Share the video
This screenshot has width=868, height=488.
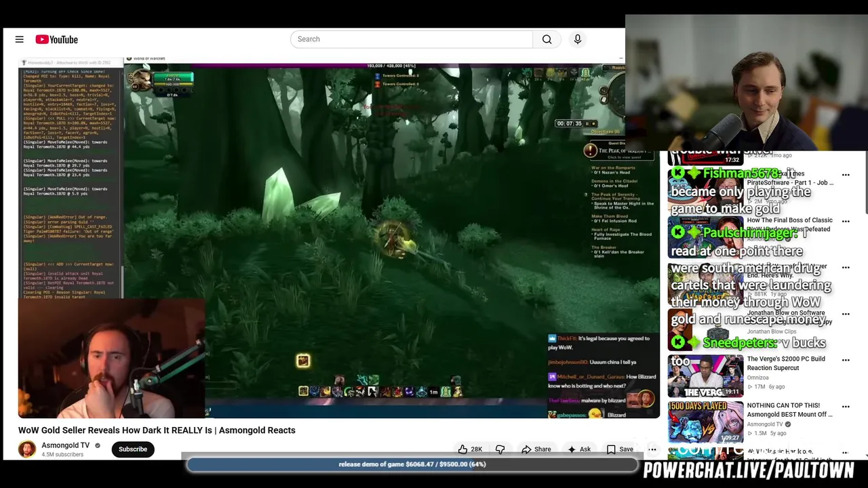tap(536, 449)
